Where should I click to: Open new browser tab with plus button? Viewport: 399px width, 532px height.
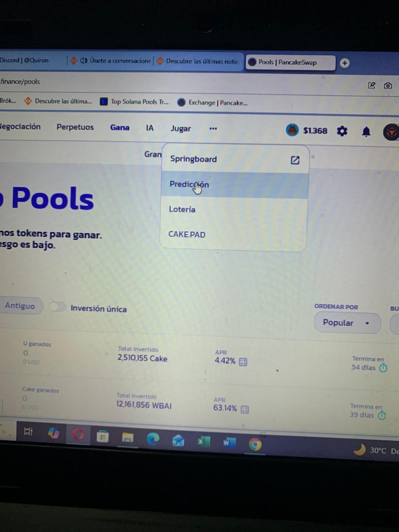[345, 63]
